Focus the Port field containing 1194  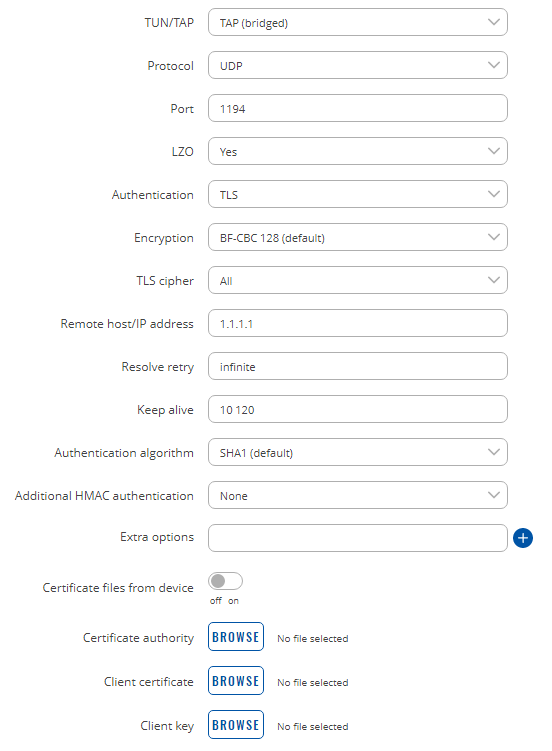point(358,108)
